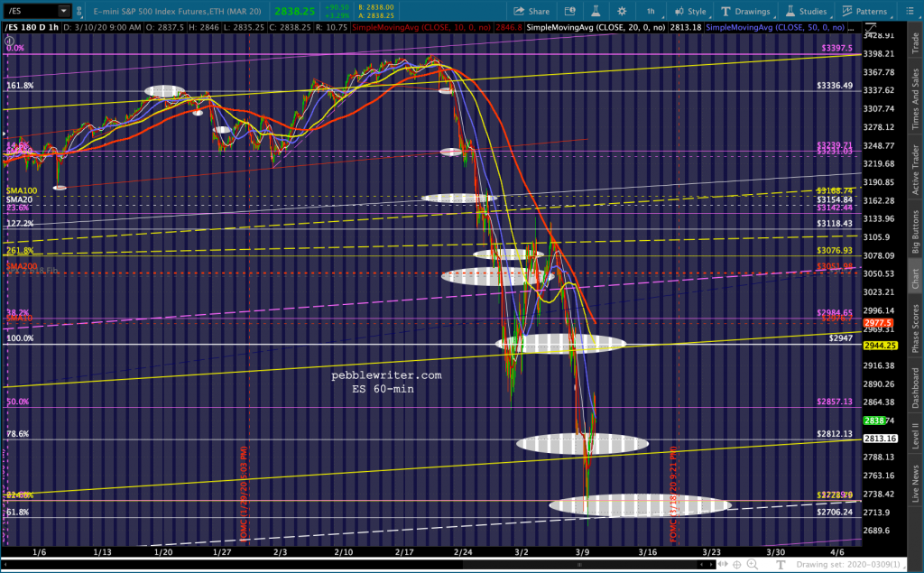Screen dimensions: 924x573
Task: Click the FOMC 1/29/20 vertical line marker
Action: coord(244,494)
